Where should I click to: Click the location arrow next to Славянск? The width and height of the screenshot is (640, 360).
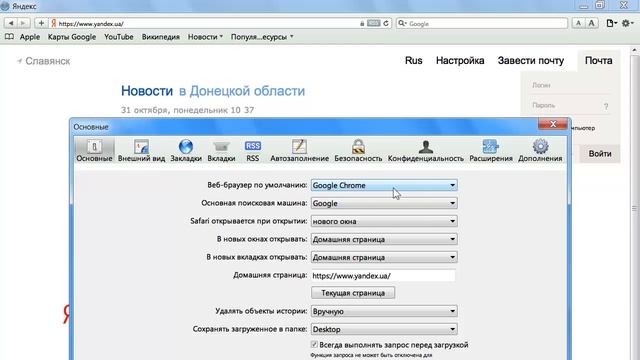click(19, 61)
